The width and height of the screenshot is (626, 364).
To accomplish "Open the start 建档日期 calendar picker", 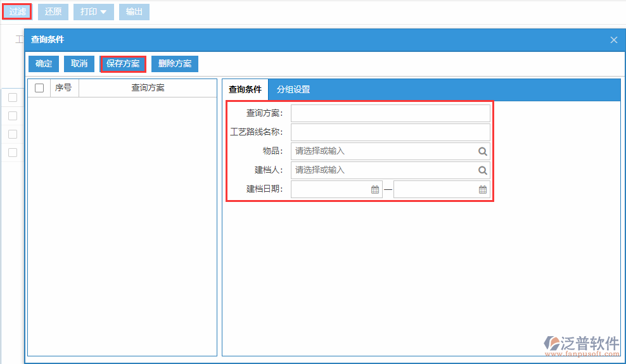I will [374, 189].
